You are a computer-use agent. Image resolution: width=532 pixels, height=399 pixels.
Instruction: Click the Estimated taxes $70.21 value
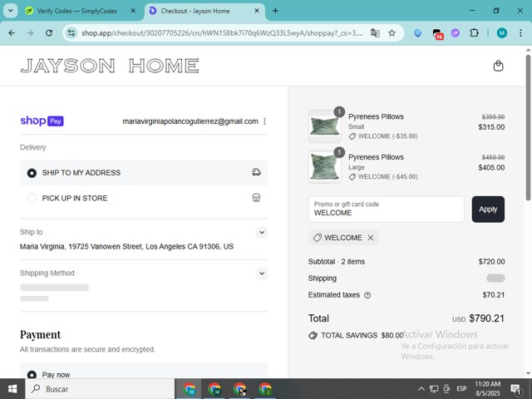tap(494, 295)
